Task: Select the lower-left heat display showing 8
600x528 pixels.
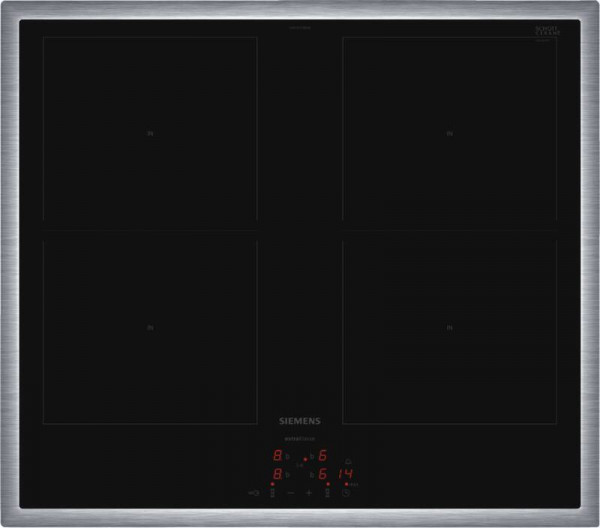Action: click(x=277, y=474)
